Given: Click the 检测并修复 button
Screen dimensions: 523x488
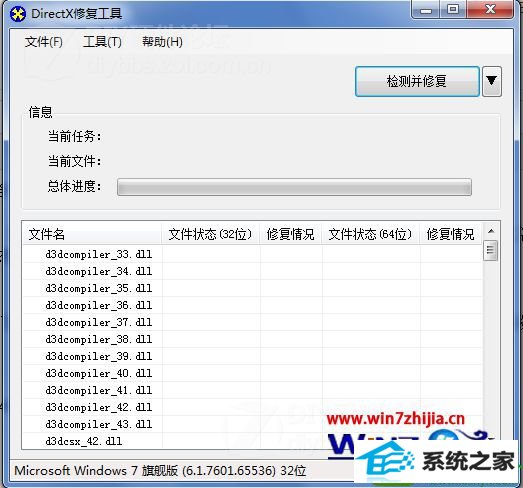Looking at the screenshot, I should 417,81.
